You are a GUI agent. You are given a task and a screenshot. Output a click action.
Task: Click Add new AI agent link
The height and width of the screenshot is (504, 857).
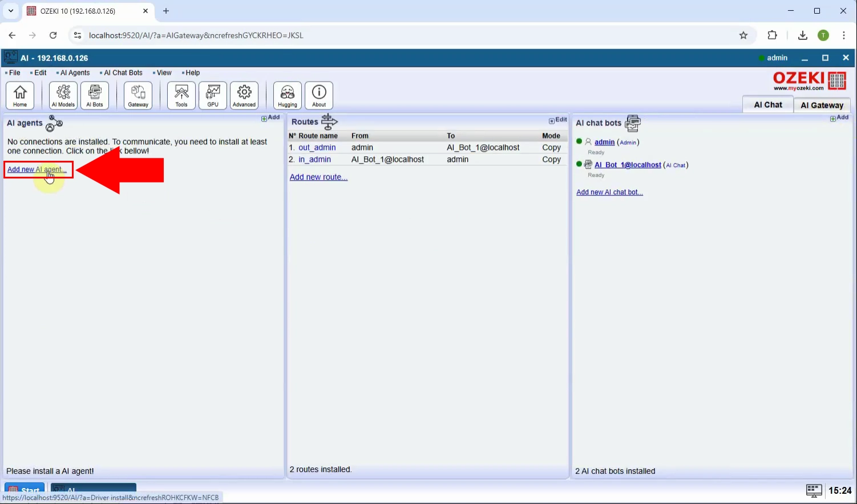(x=37, y=169)
